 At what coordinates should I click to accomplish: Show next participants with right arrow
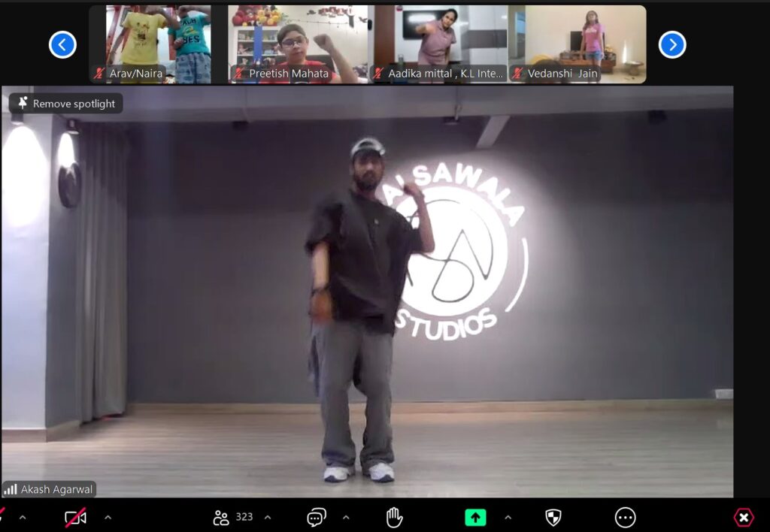(x=671, y=45)
